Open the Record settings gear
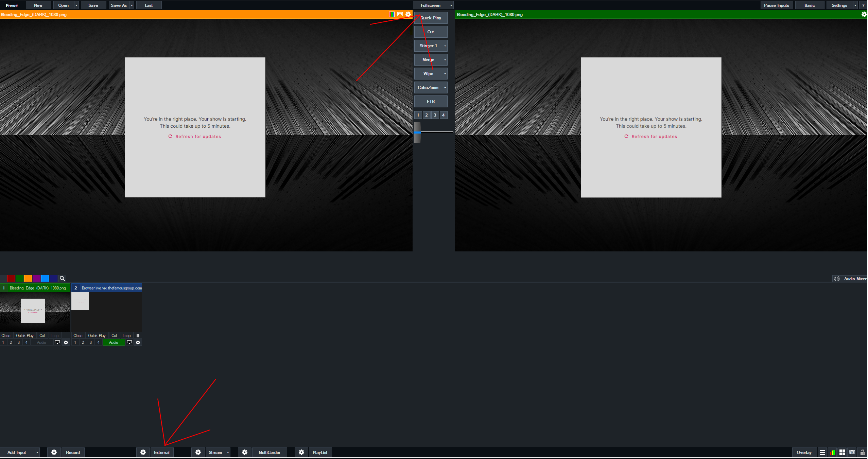The height and width of the screenshot is (459, 868). click(x=54, y=452)
